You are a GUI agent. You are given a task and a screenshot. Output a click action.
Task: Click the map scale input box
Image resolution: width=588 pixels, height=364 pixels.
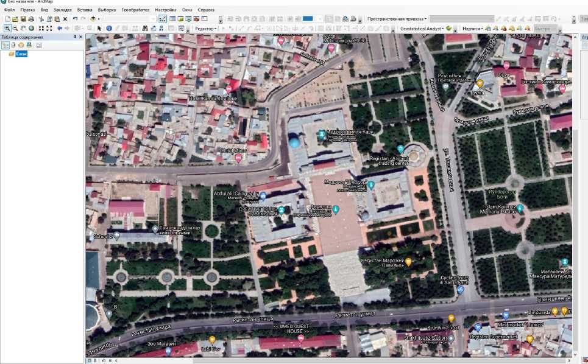coord(128,19)
